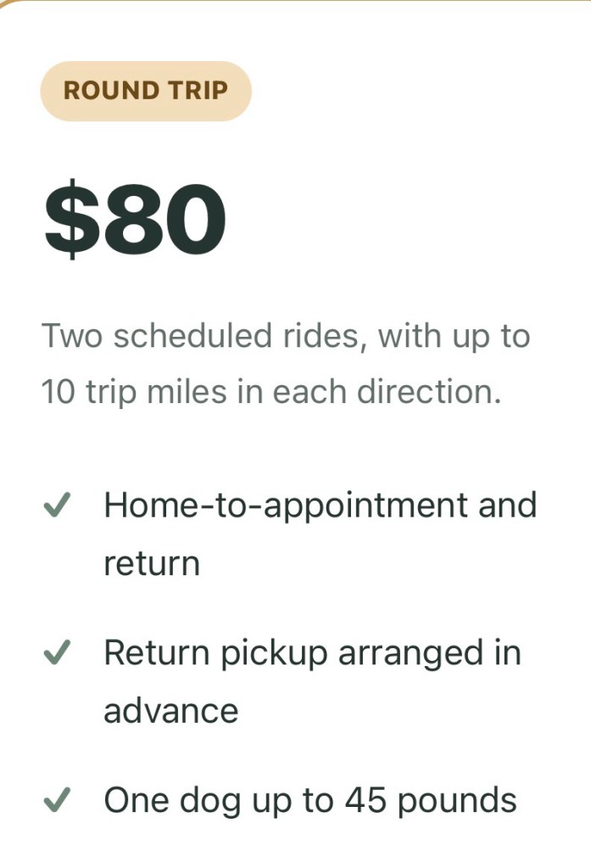Click the $80 price text

pos(135,219)
